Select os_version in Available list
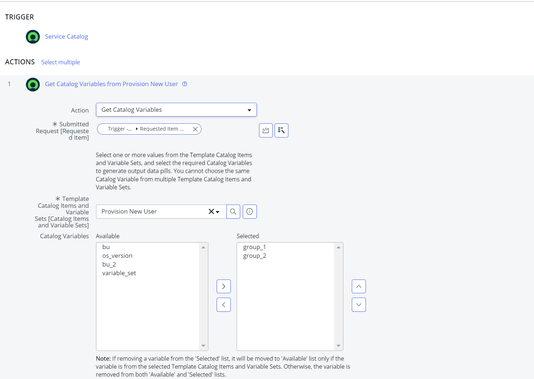This screenshot has width=534, height=379. tap(117, 256)
